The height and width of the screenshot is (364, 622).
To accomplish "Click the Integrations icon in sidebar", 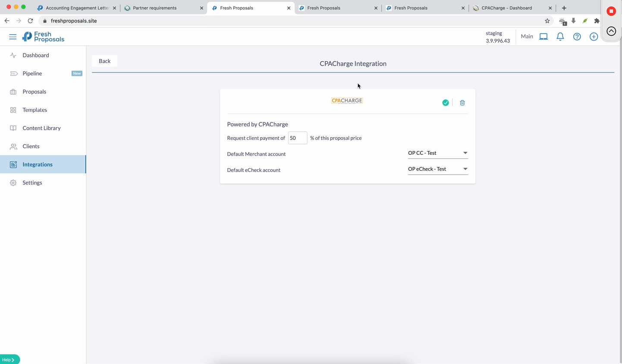I will point(13,164).
